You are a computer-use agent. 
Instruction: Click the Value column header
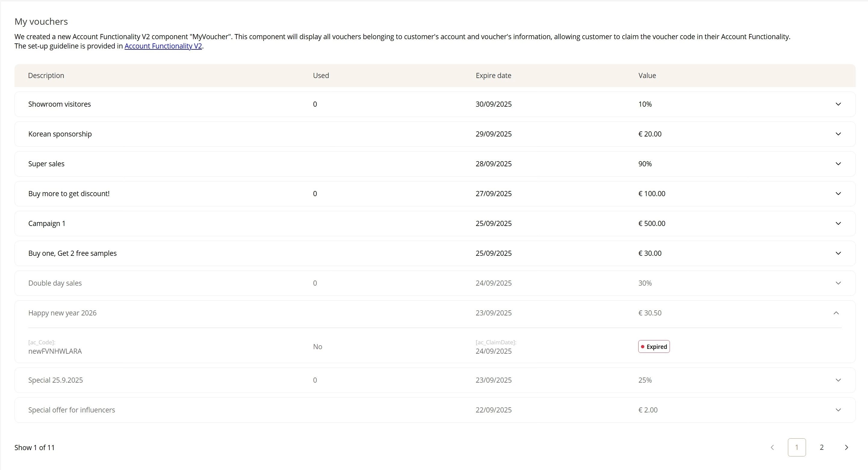(x=647, y=76)
